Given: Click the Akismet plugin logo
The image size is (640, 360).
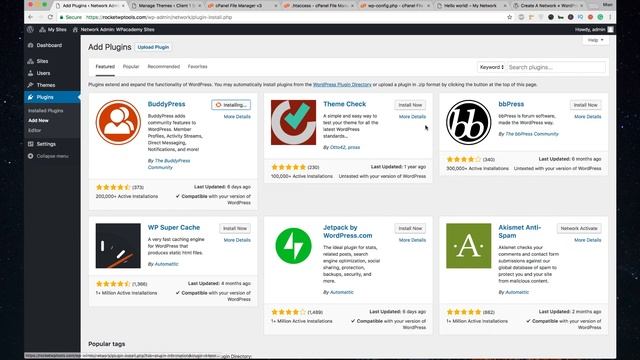Looking at the screenshot, I should click(469, 246).
